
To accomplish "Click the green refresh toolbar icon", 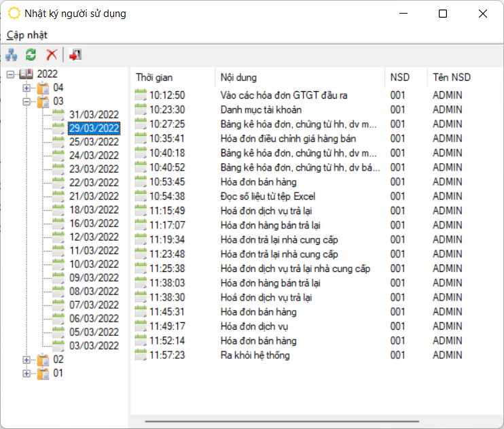I will [x=31, y=55].
